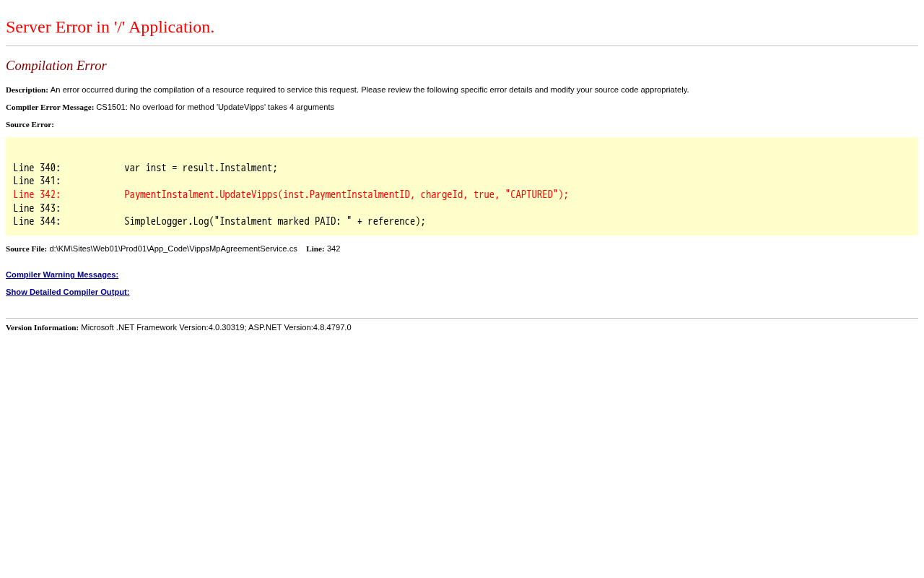Click the Source Error label

30,124
